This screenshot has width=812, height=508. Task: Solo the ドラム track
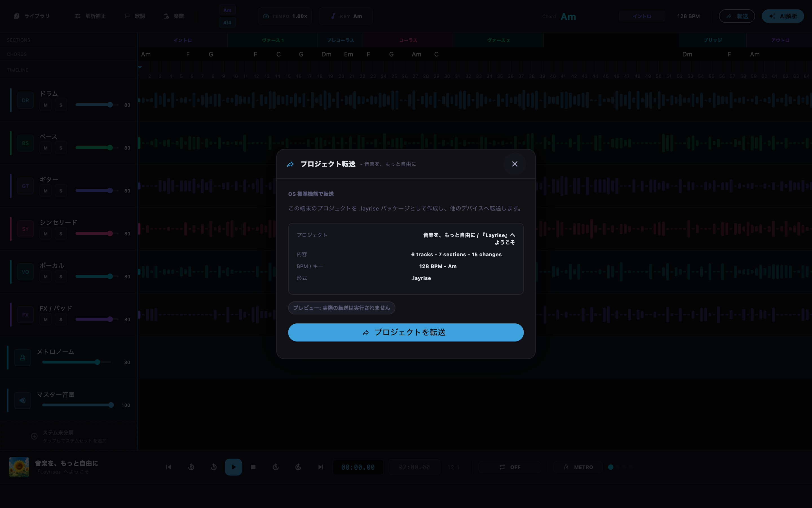(61, 105)
